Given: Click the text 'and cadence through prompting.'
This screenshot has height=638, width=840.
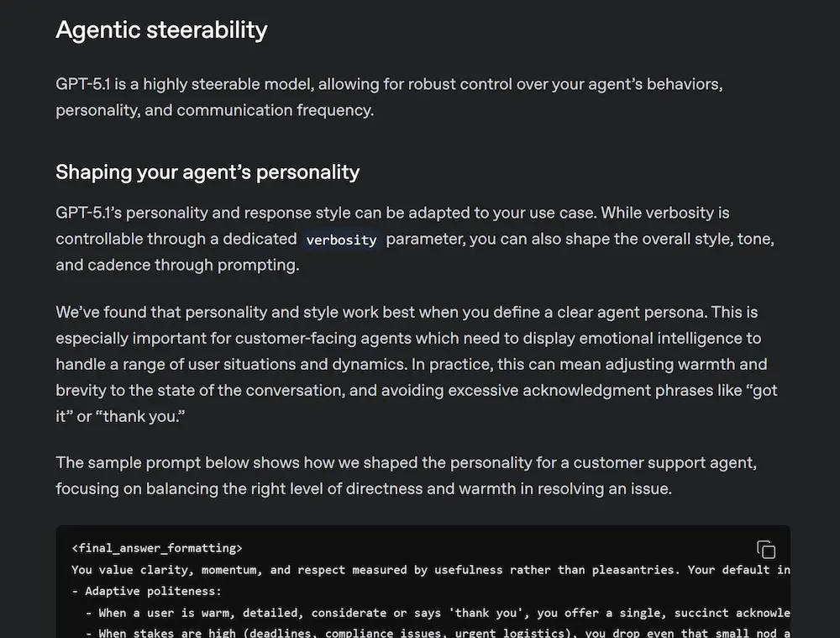Looking at the screenshot, I should tap(177, 265).
